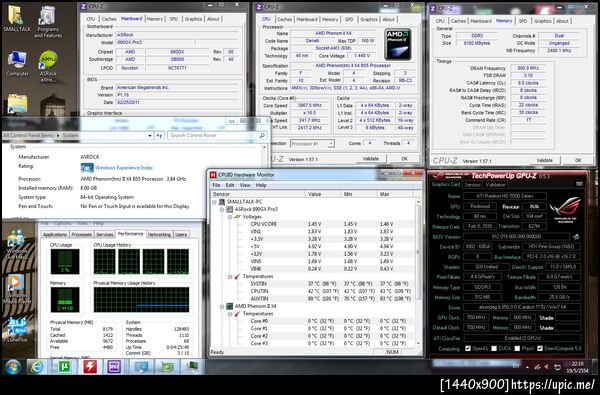
Task: Toggle the OpenCL checkbox in GPU-Z
Action: click(468, 348)
